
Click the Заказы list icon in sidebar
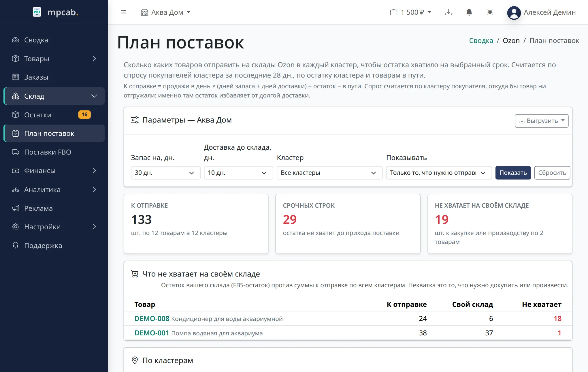point(16,77)
